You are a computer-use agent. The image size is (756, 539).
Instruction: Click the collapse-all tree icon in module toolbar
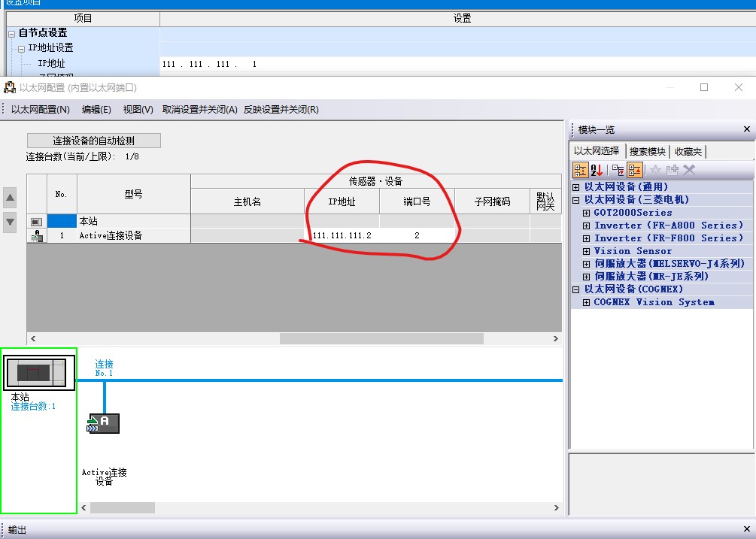634,170
